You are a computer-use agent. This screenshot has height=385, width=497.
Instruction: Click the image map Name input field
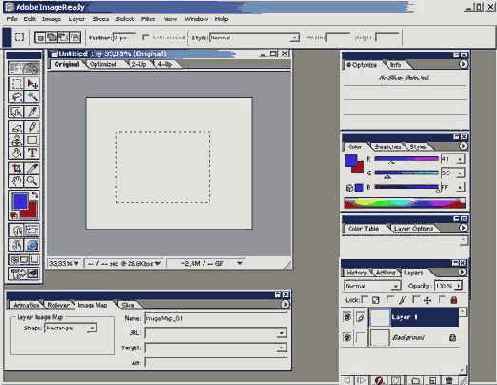[216, 318]
